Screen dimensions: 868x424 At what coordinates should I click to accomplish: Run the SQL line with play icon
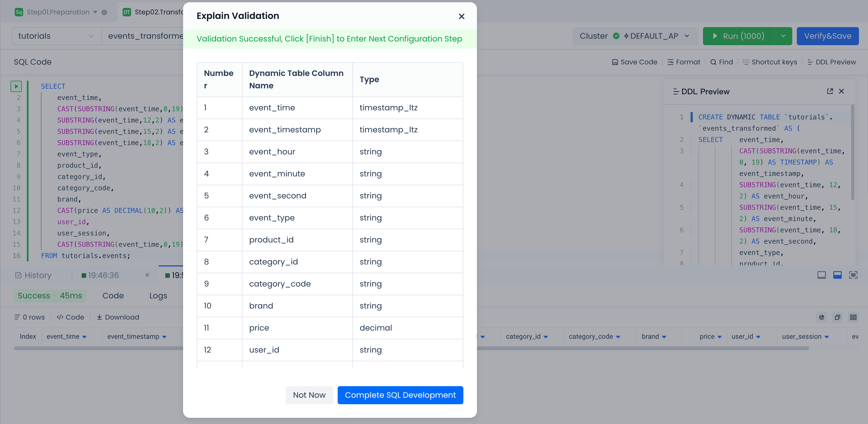click(x=16, y=86)
